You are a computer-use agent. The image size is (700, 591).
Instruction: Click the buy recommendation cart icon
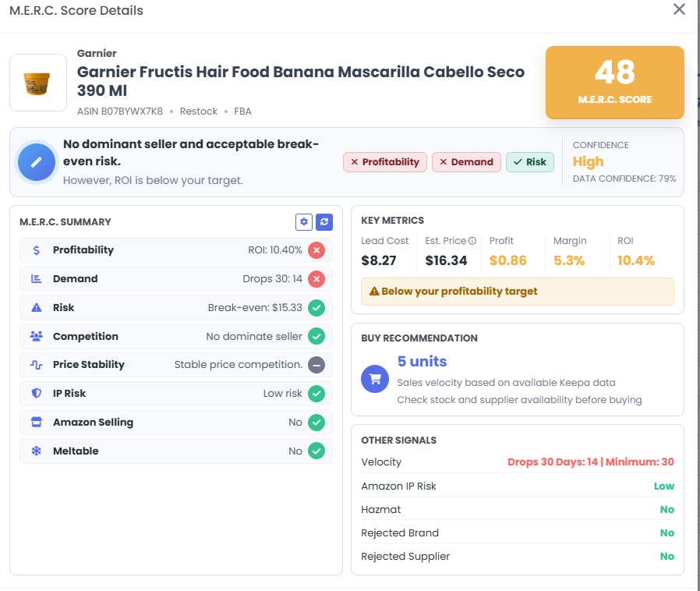(375, 379)
